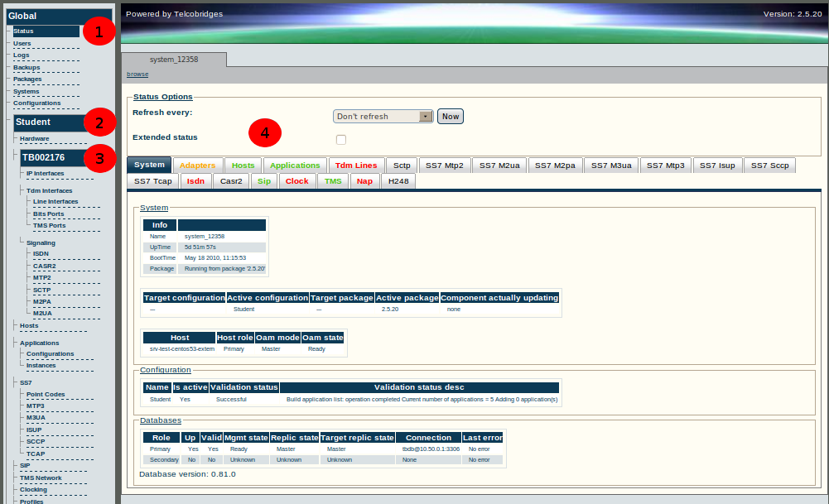Open Users in the Global menu
Screen dimensions: 829x504
tap(22, 43)
